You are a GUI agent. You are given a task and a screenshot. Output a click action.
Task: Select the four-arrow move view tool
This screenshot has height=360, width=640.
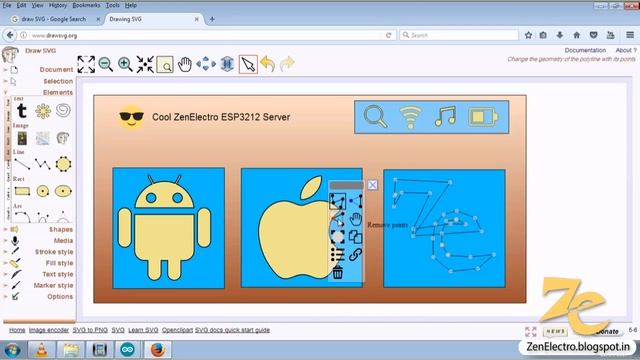[x=206, y=64]
